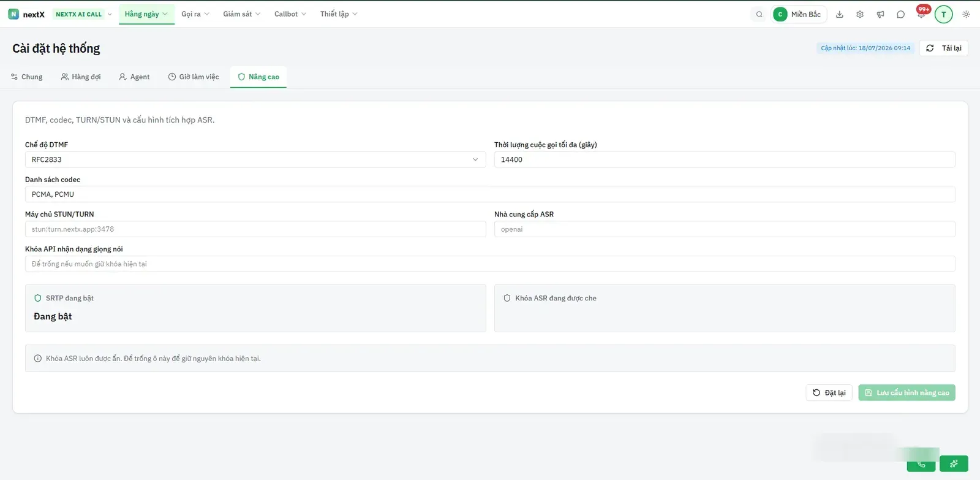
Task: Click the T user avatar
Action: pos(944,14)
